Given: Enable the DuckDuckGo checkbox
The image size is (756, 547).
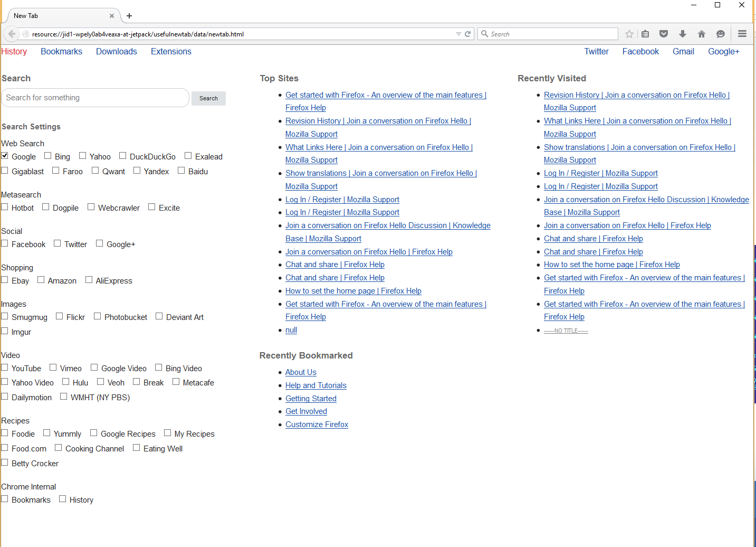Looking at the screenshot, I should 122,156.
